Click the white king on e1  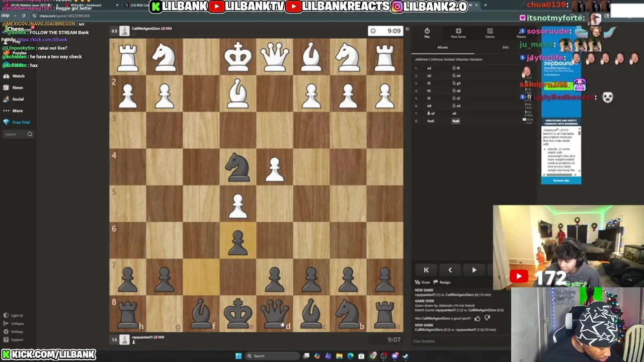pos(238,56)
